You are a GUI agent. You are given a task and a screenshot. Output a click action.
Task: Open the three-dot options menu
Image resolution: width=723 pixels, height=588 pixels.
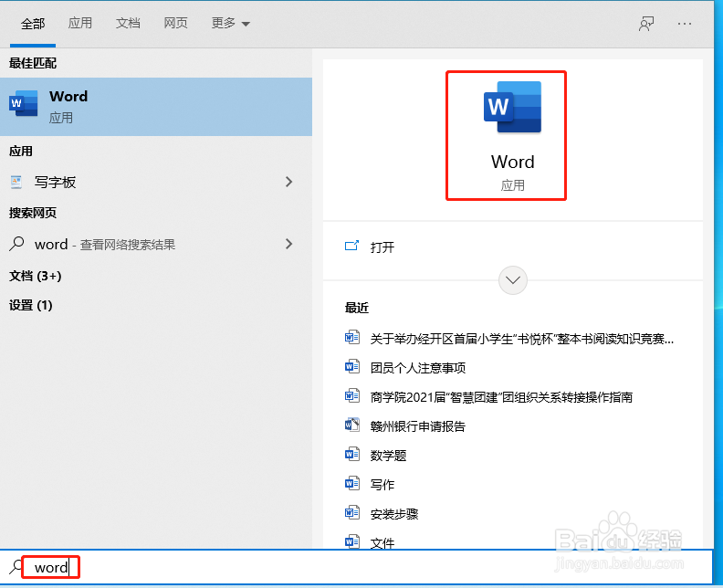(685, 24)
